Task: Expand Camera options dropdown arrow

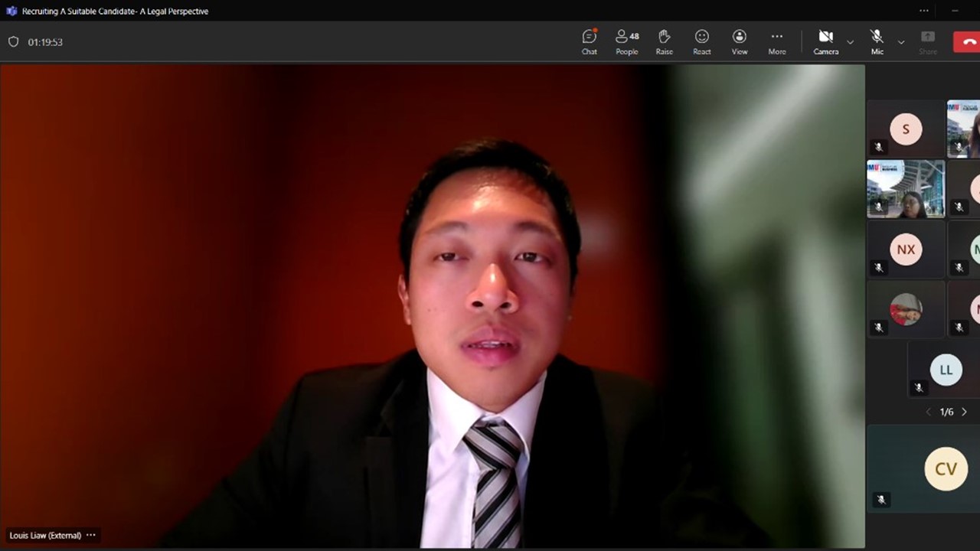Action: point(850,42)
